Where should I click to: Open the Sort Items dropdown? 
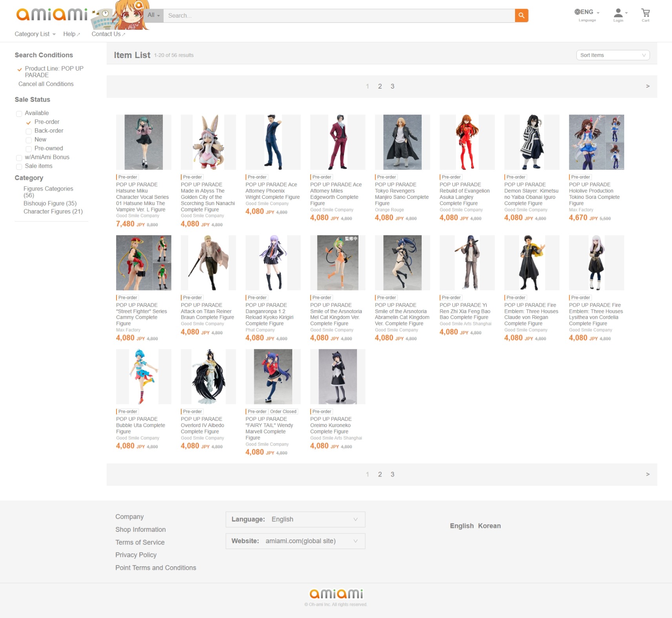click(x=613, y=55)
